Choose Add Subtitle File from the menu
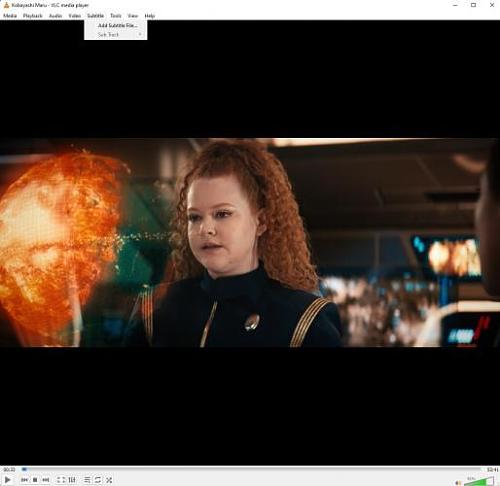500x486 pixels. (x=116, y=25)
